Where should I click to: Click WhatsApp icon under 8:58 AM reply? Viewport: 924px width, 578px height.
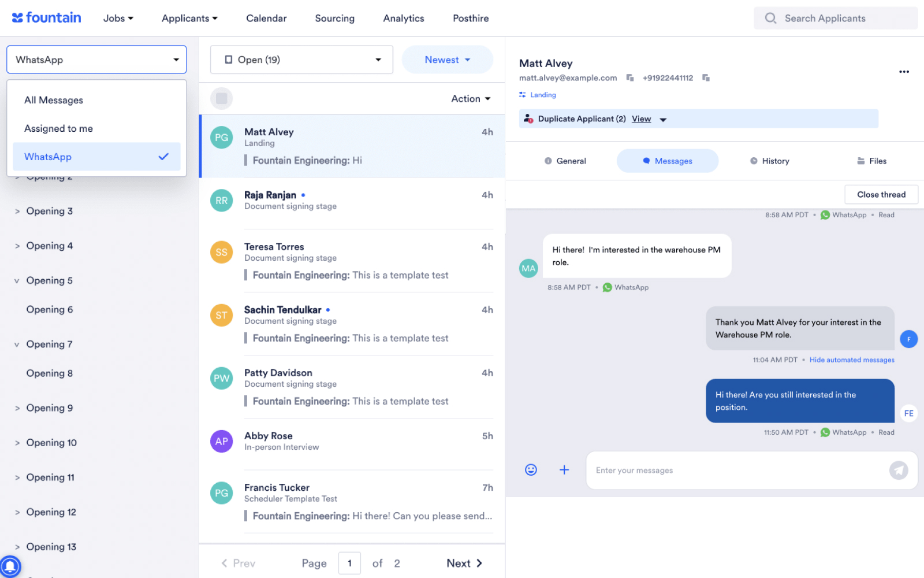[607, 287]
